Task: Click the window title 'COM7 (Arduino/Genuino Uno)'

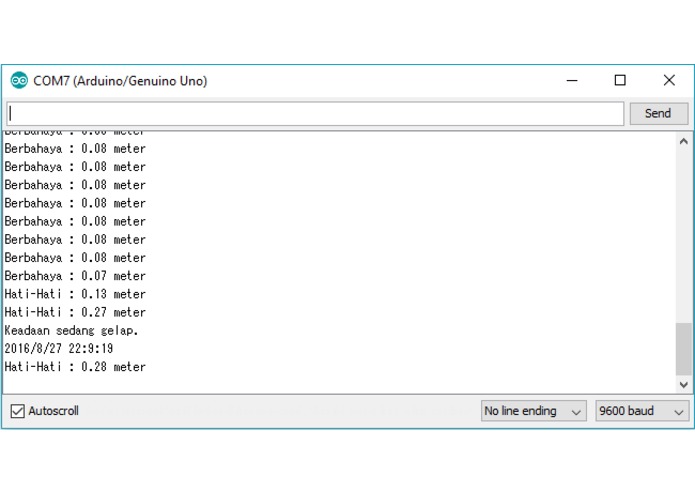Action: (120, 81)
